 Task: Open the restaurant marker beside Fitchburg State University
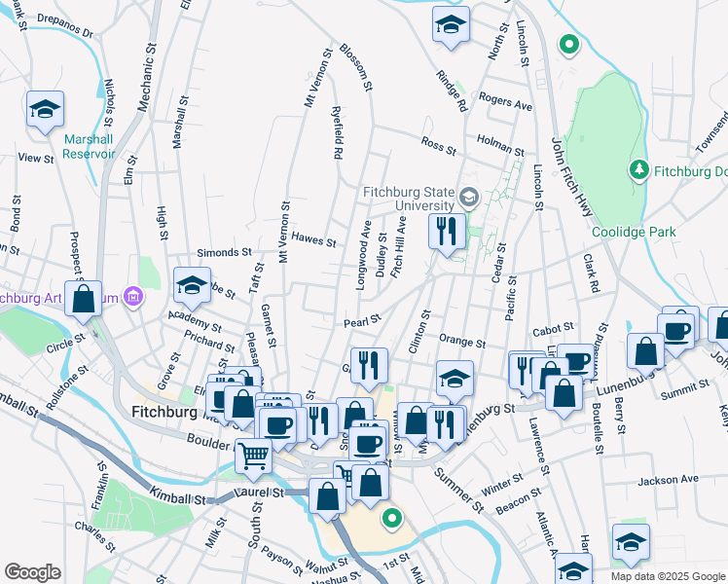tap(448, 233)
